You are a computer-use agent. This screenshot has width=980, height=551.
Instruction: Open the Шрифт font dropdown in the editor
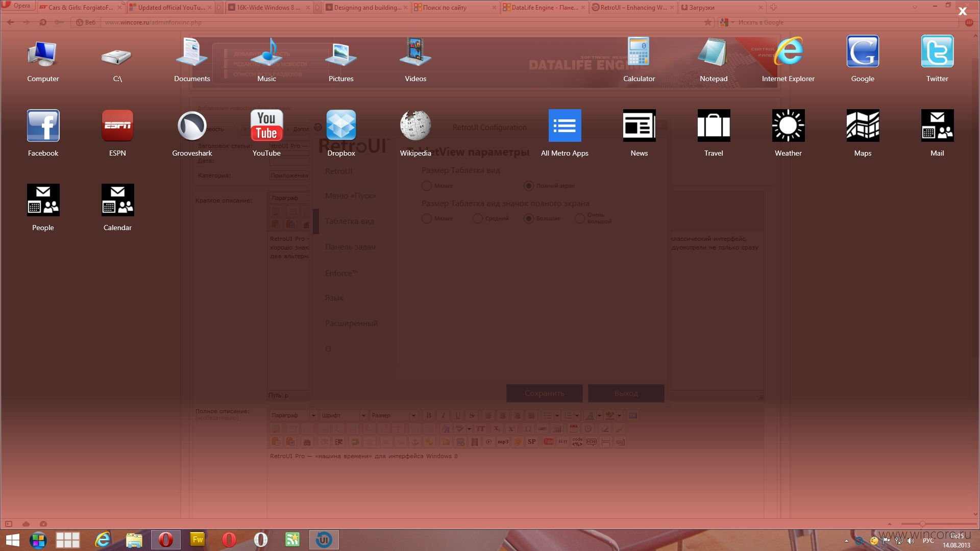[x=344, y=415]
